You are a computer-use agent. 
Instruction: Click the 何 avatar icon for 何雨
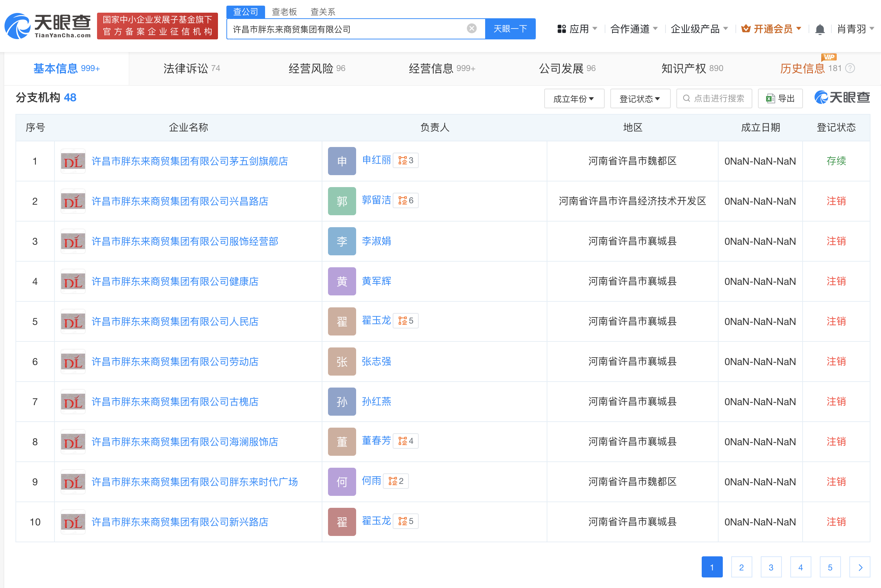tap(341, 481)
